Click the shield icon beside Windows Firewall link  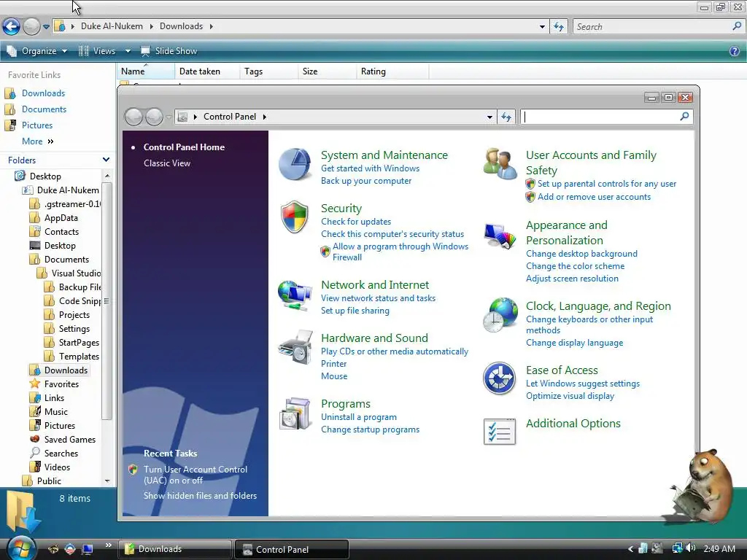tap(325, 252)
